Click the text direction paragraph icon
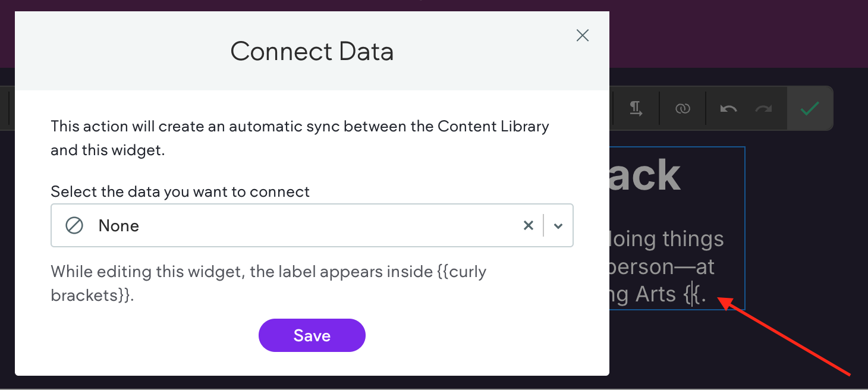The height and width of the screenshot is (390, 868). click(636, 108)
